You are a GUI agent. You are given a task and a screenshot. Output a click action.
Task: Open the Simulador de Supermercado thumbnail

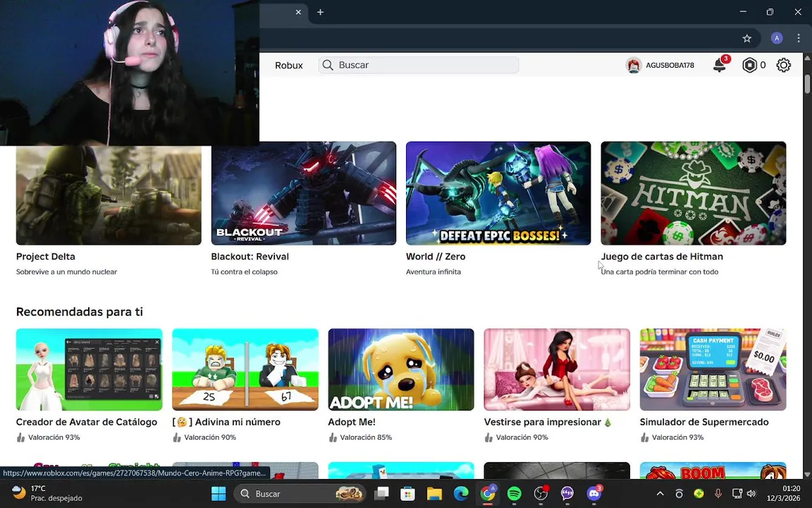(713, 370)
